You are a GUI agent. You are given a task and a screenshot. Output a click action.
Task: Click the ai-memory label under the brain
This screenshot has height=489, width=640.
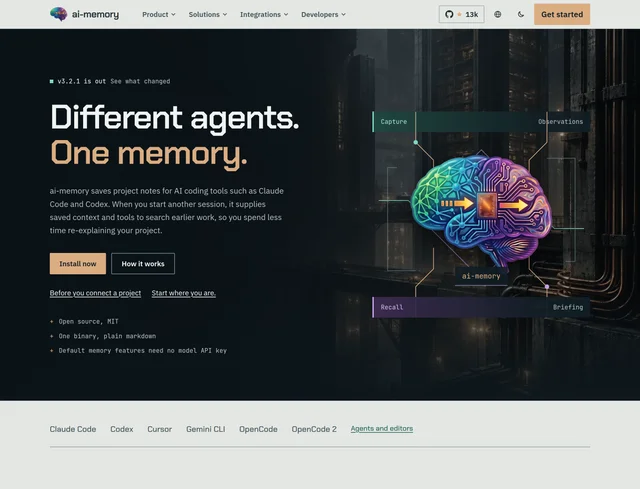[x=481, y=276]
